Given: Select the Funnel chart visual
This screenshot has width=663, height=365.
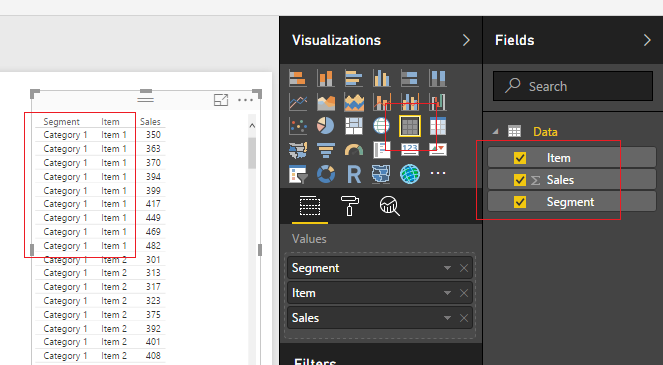Looking at the screenshot, I should 326,150.
